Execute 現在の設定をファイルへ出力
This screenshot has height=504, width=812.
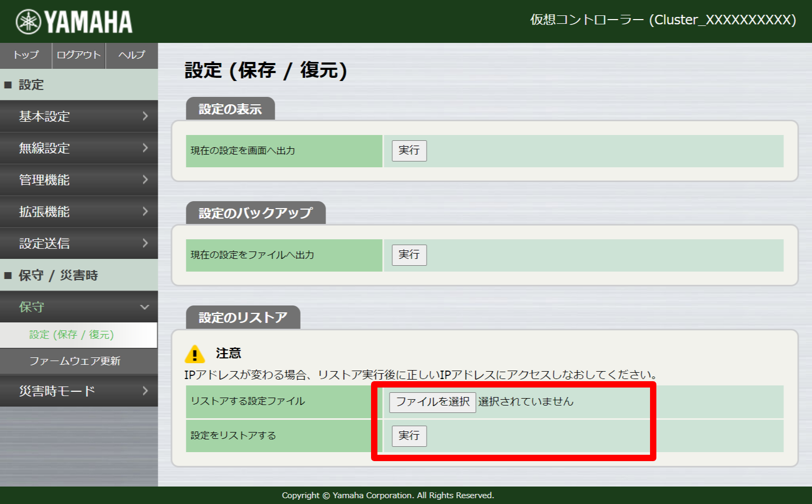tap(408, 255)
